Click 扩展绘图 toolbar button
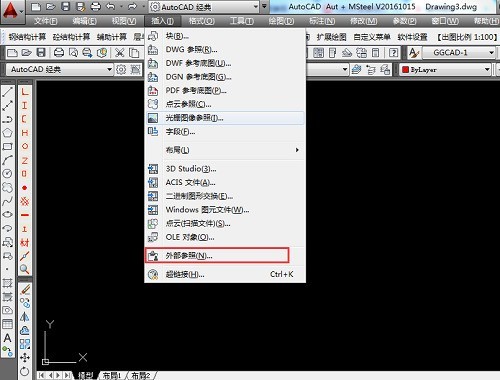 (331, 37)
